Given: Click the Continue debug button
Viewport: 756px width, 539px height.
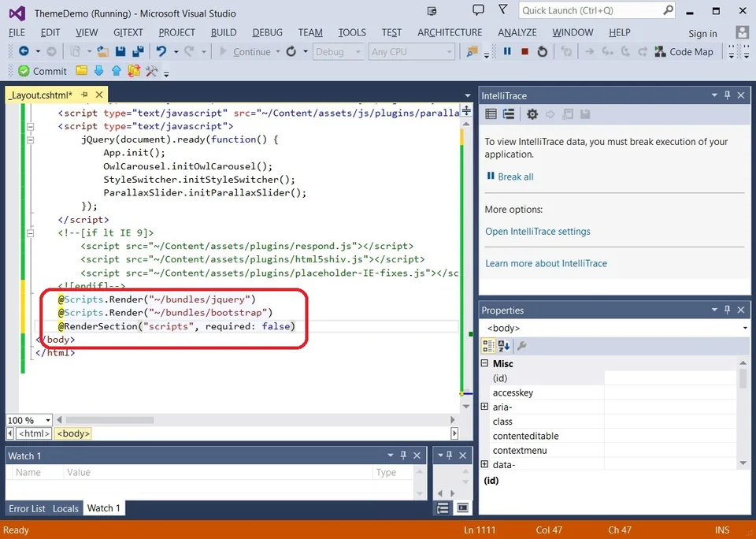Looking at the screenshot, I should tap(246, 52).
